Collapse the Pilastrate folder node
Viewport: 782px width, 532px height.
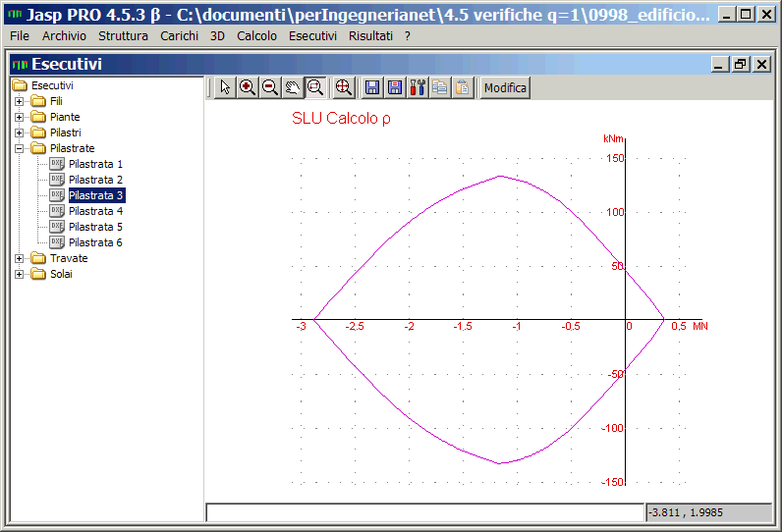(19, 148)
